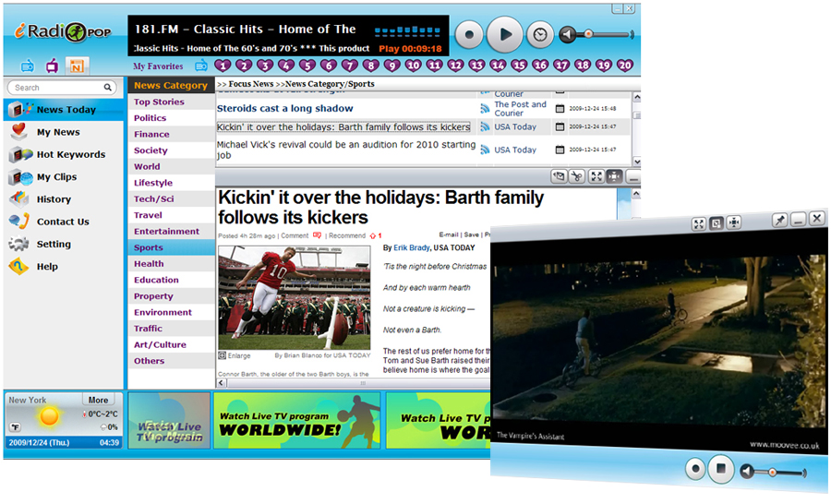831x504 pixels.
Task: Click the search magnifier icon
Action: [x=108, y=88]
